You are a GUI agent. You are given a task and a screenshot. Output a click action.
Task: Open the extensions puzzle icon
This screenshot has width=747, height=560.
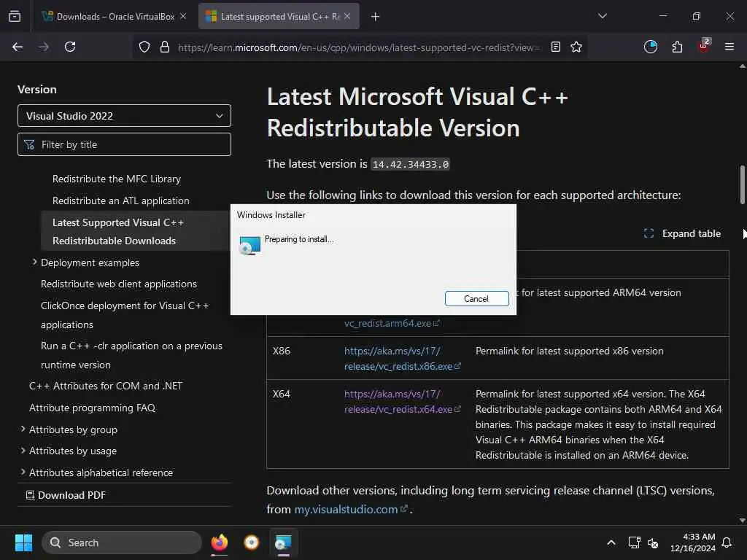(677, 47)
